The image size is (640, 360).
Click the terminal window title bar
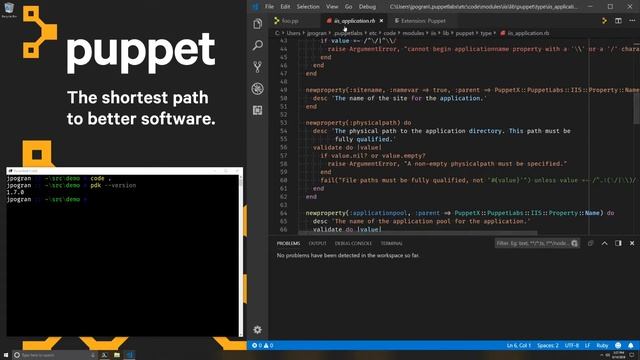pyautogui.click(x=124, y=171)
